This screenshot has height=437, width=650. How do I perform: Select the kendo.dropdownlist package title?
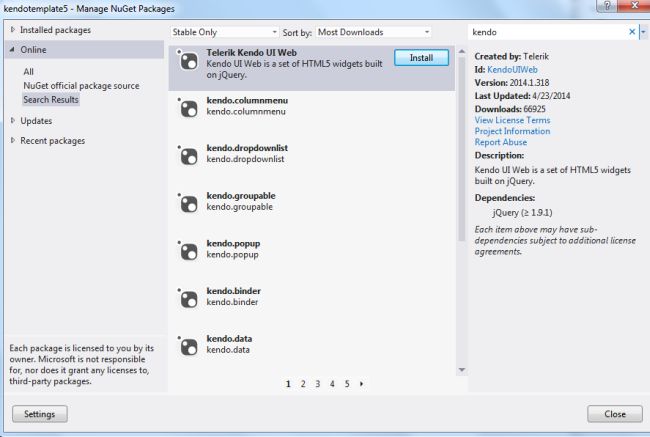pyautogui.click(x=247, y=148)
